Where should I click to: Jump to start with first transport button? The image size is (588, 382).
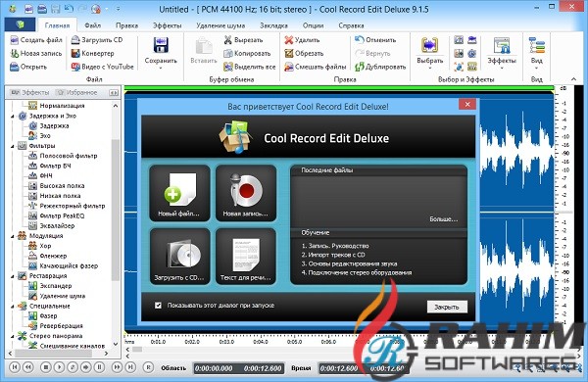point(15,367)
